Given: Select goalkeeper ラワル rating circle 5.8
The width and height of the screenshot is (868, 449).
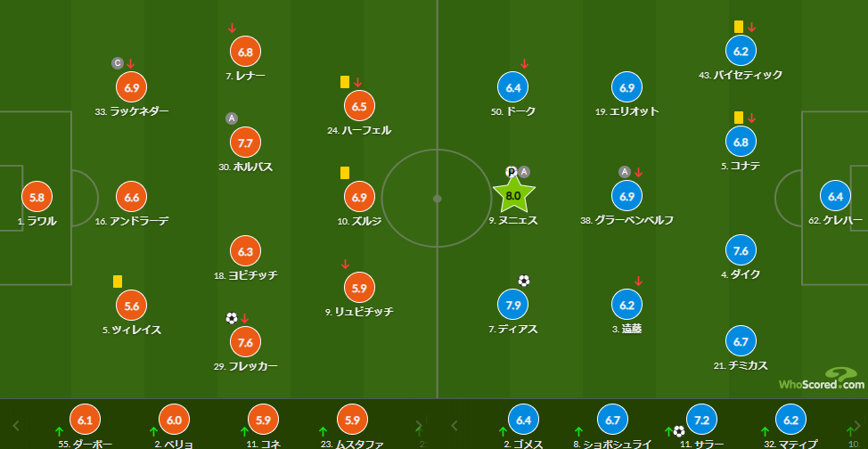Looking at the screenshot, I should pyautogui.click(x=37, y=197).
